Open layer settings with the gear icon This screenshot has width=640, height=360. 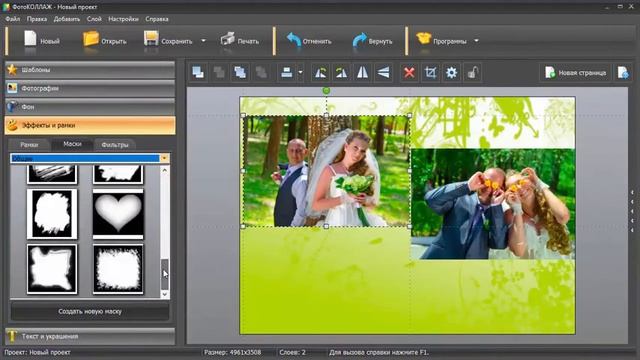click(451, 73)
